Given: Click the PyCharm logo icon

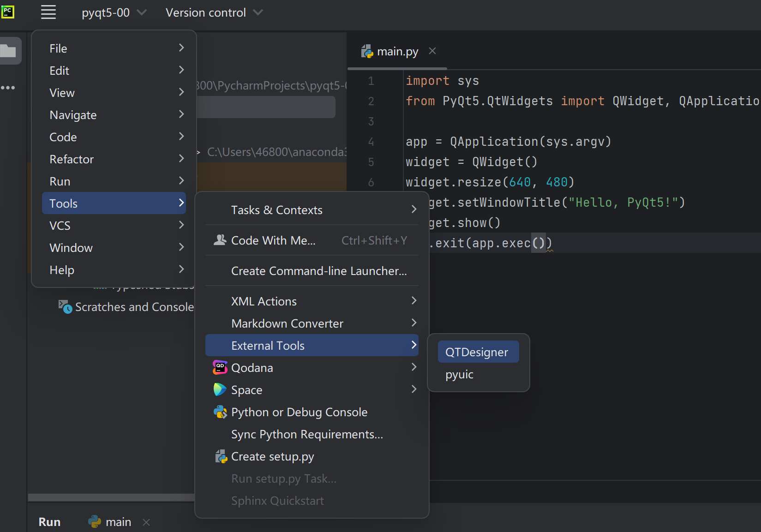Looking at the screenshot, I should pos(8,12).
